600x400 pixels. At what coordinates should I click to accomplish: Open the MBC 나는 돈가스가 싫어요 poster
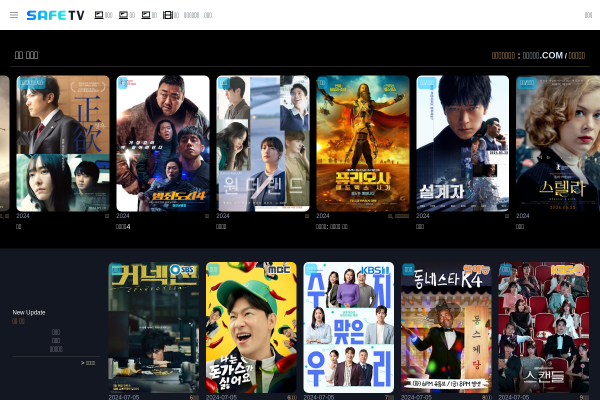251,327
